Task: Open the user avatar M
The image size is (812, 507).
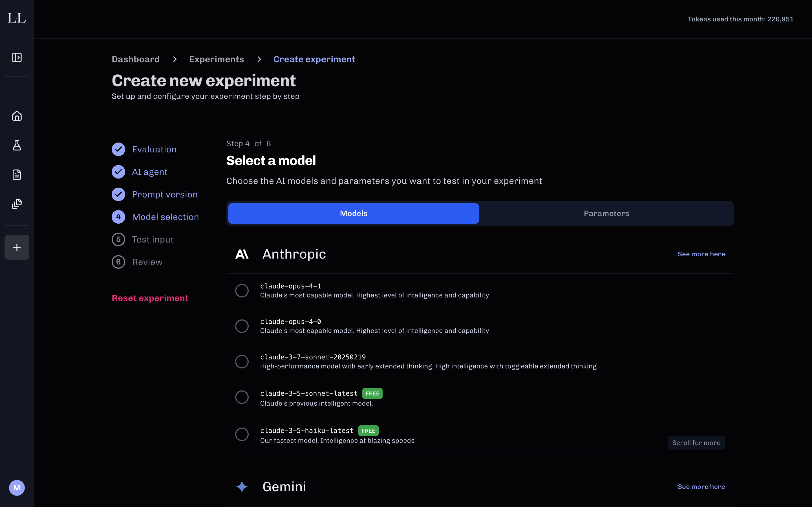Action: [17, 488]
